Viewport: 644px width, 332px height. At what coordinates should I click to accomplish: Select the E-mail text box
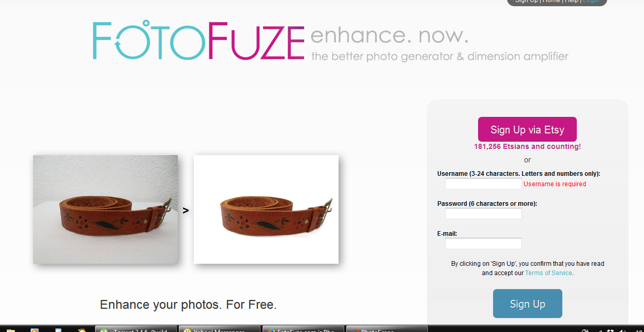[483, 244]
